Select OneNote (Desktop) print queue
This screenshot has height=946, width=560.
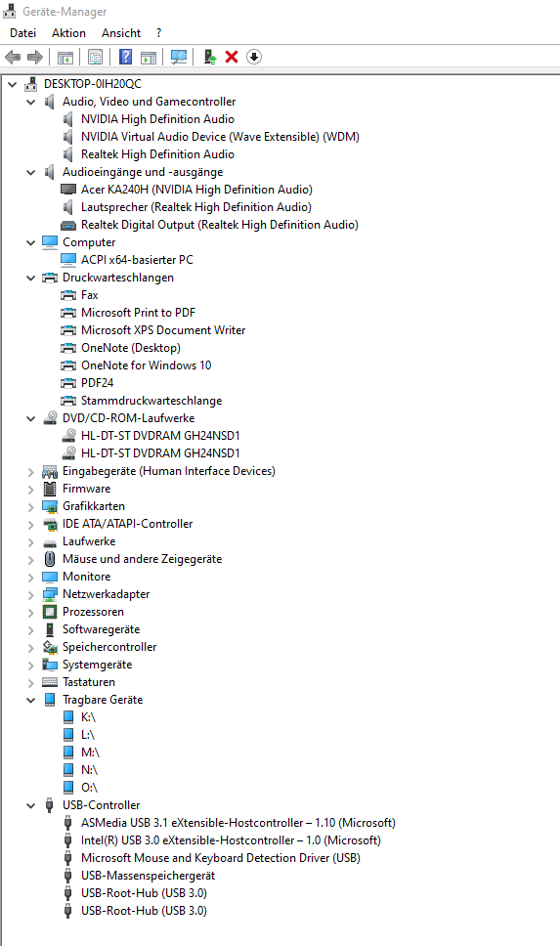pos(131,348)
